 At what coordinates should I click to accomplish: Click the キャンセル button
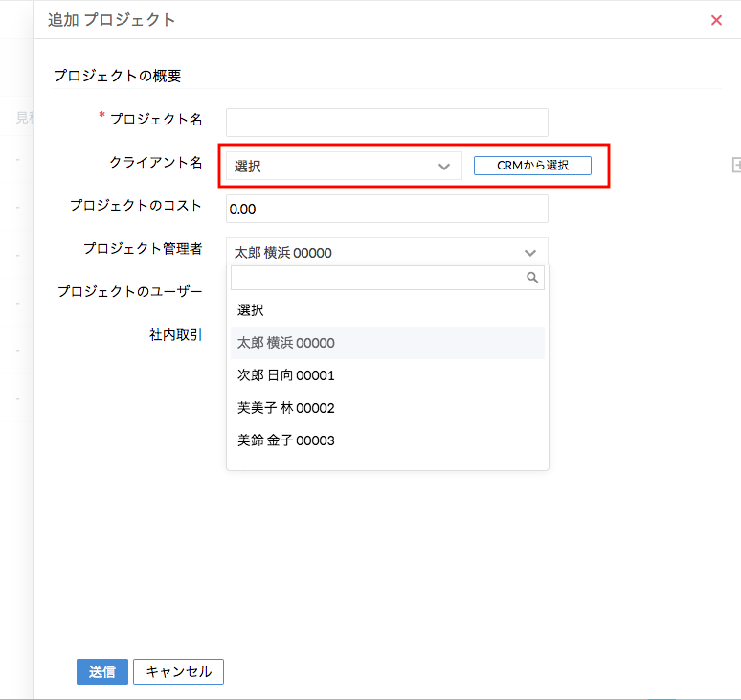tap(178, 671)
